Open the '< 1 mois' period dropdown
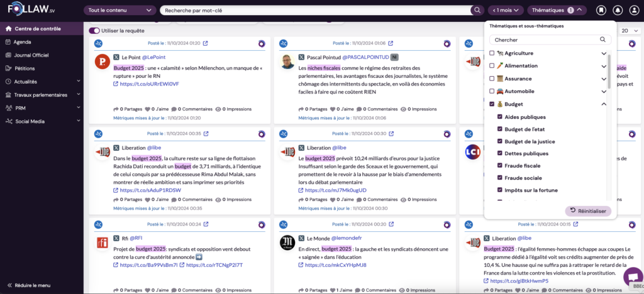This screenshot has height=294, width=644. click(506, 10)
